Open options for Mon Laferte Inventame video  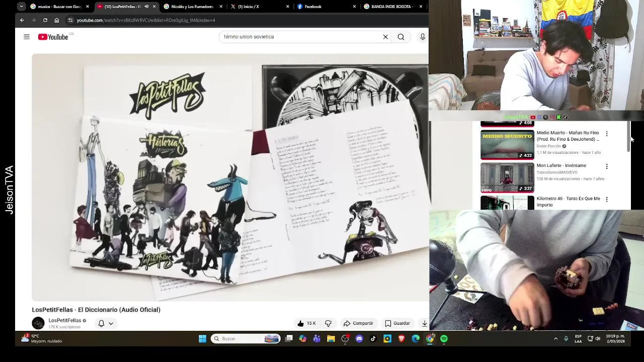(x=607, y=166)
